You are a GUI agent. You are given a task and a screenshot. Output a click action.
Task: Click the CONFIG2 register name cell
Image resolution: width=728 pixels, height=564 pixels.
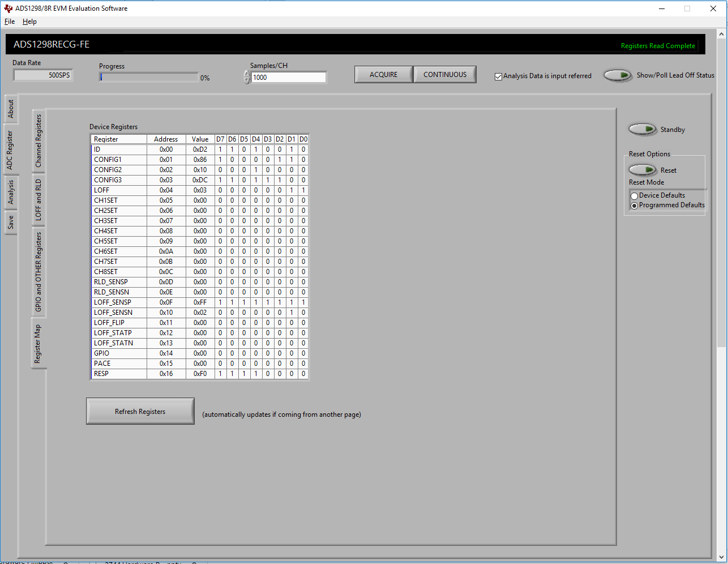(x=119, y=170)
